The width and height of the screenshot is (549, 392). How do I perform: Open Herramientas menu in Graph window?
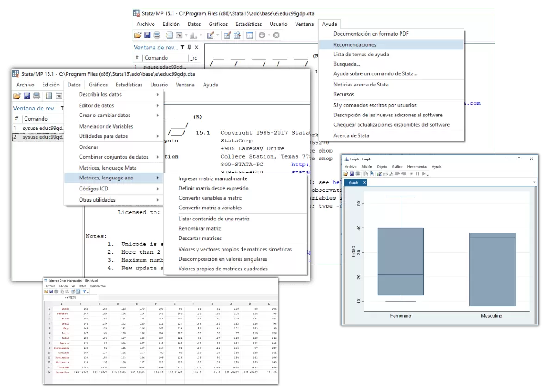[417, 166]
